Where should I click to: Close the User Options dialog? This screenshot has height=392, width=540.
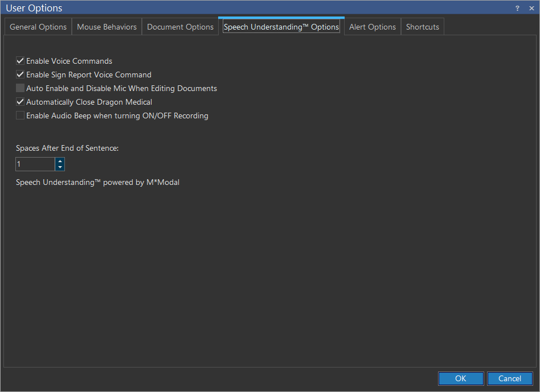(x=531, y=8)
